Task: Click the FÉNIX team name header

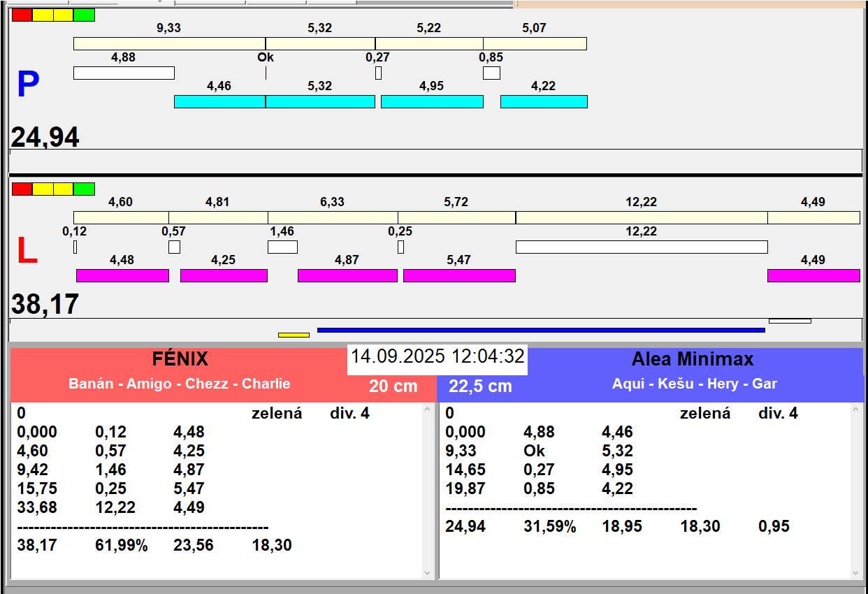Action: (x=180, y=359)
